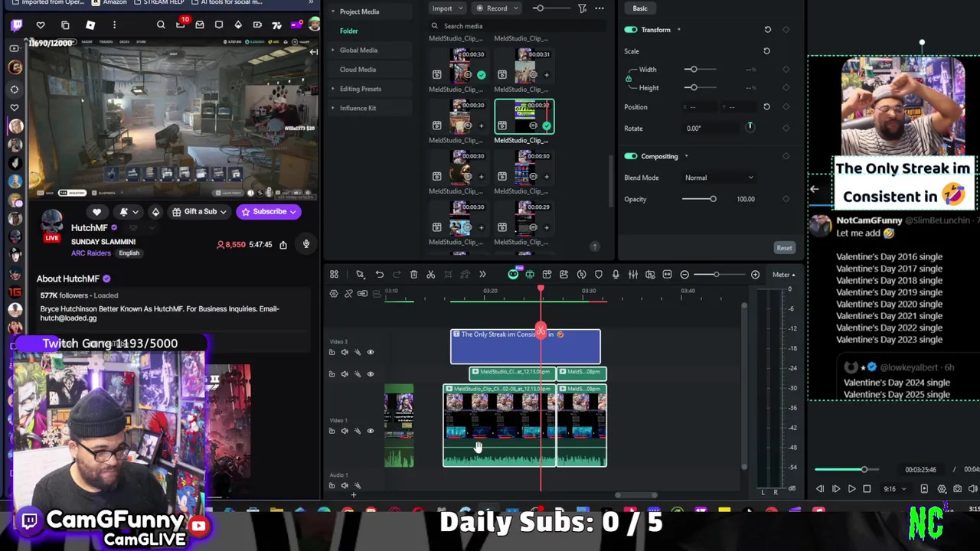
Task: Open Cloud Media in media sidebar
Action: coord(358,69)
